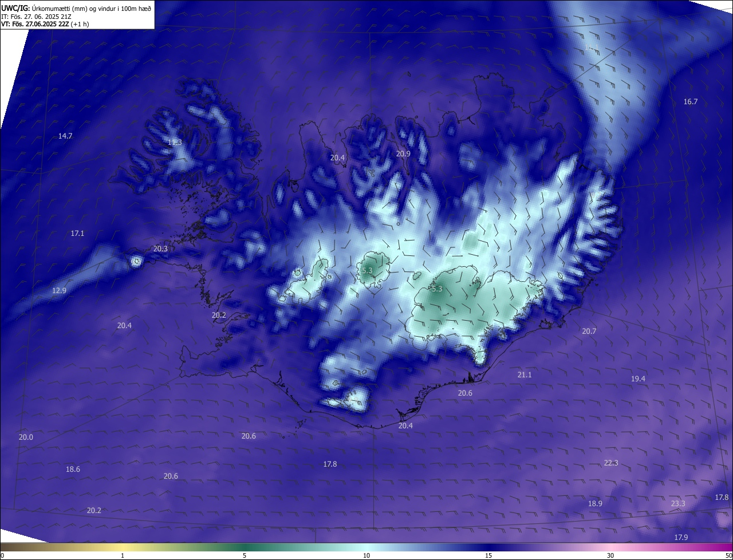Click the valid time line "VT: Fös. 27.06.2025 22Z (+1 h)"
Screen dimensions: 733x560
click(x=45, y=24)
